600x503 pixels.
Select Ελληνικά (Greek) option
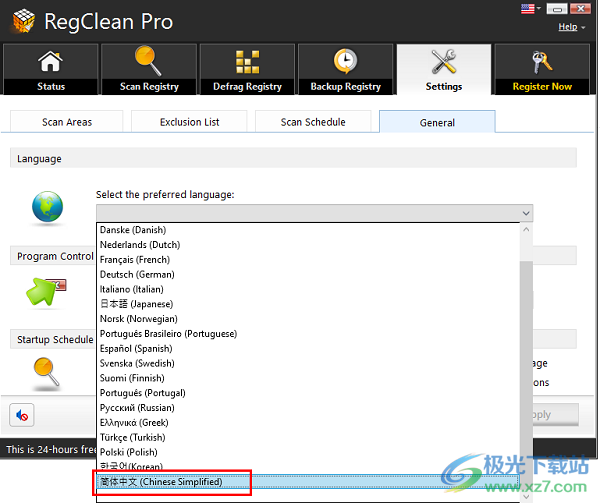(308, 423)
